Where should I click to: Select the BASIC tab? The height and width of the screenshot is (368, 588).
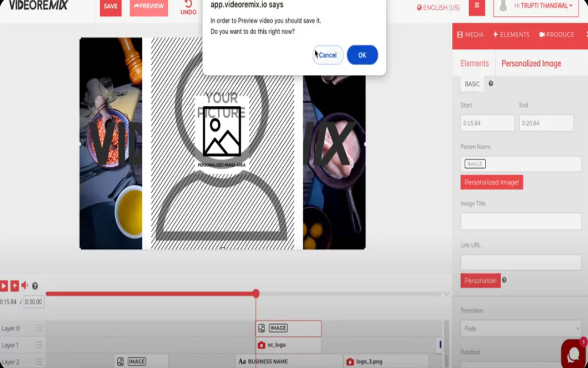pyautogui.click(x=472, y=84)
